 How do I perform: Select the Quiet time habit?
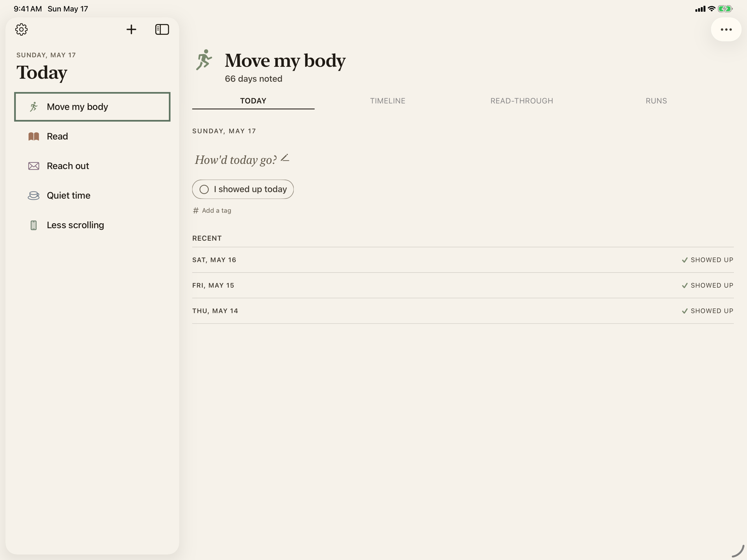click(x=92, y=196)
